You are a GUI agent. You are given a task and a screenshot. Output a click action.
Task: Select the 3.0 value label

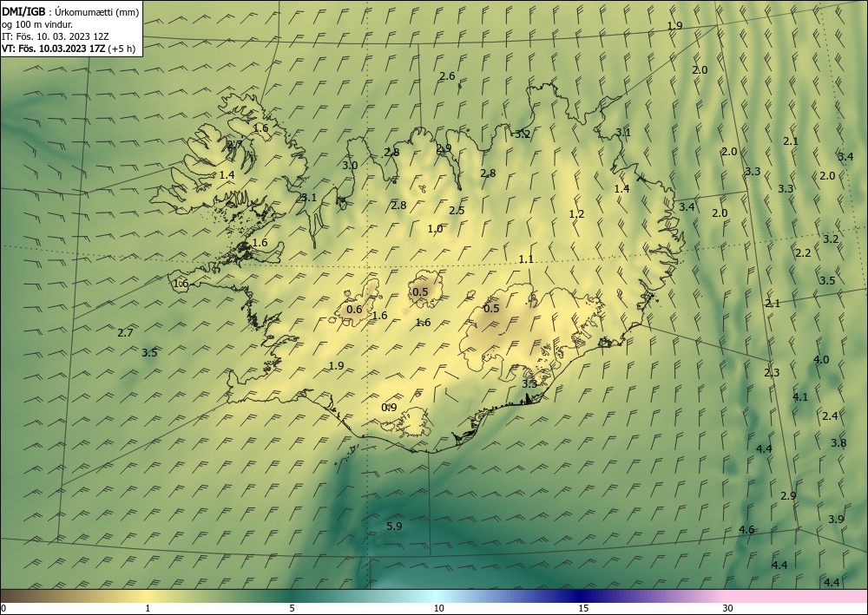350,165
